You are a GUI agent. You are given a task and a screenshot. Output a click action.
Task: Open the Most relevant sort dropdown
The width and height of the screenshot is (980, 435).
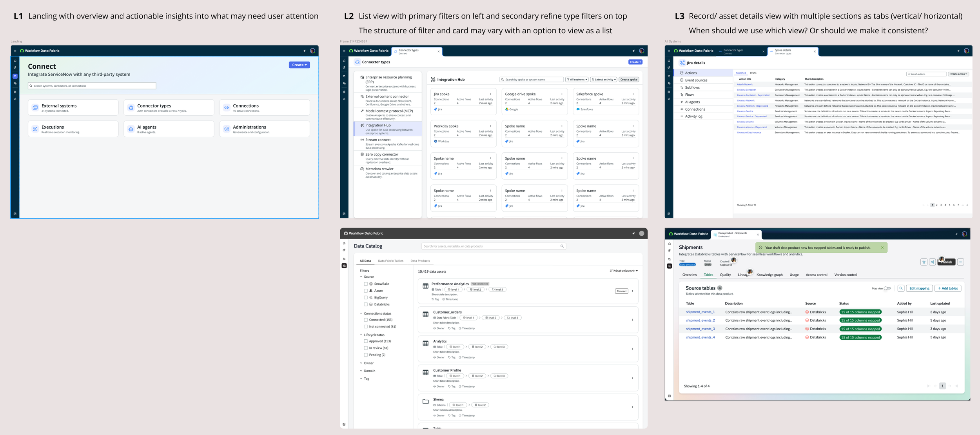(624, 271)
